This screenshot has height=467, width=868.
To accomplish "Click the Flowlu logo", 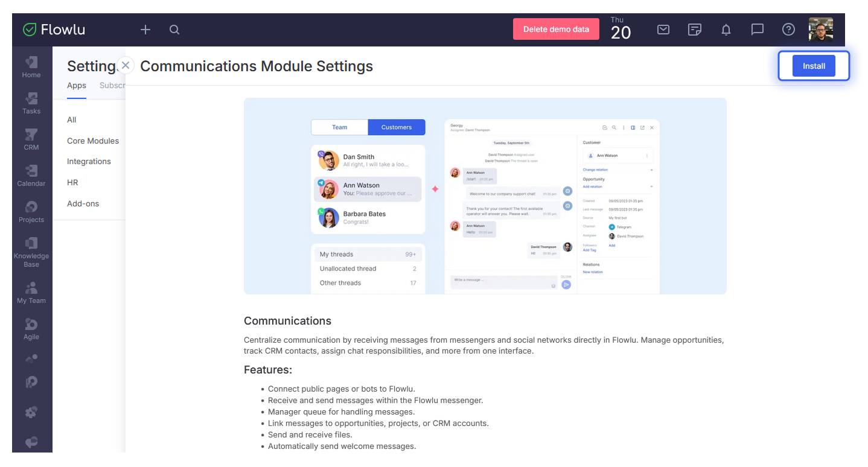I will (54, 30).
